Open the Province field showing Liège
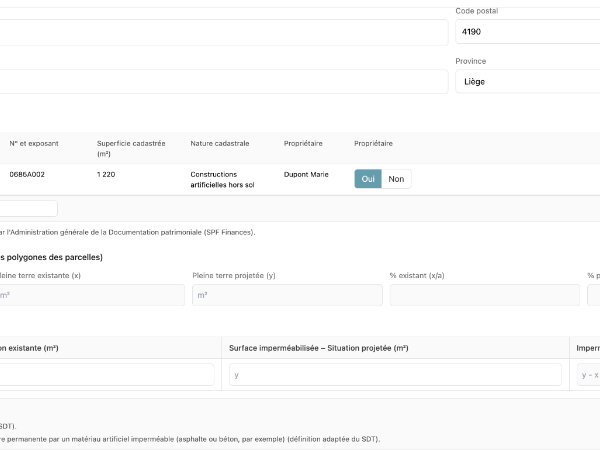 pyautogui.click(x=528, y=82)
